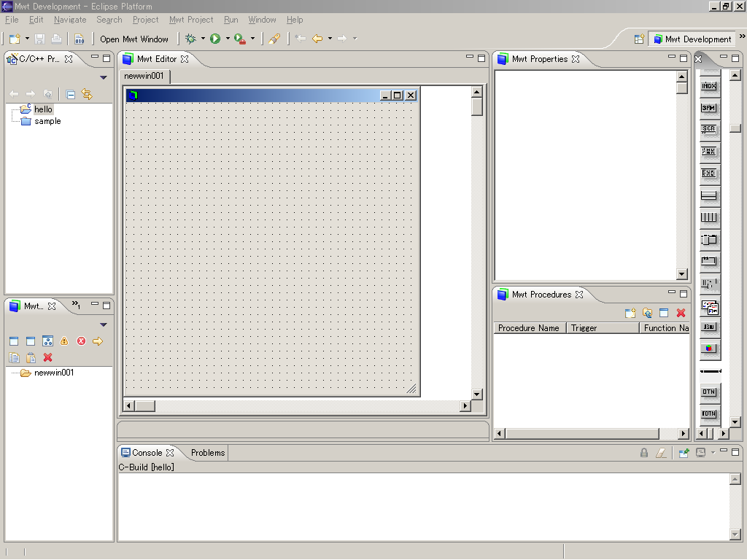Screen dimensions: 747x560
Task: Click the Pin Console icon
Action: 684,453
